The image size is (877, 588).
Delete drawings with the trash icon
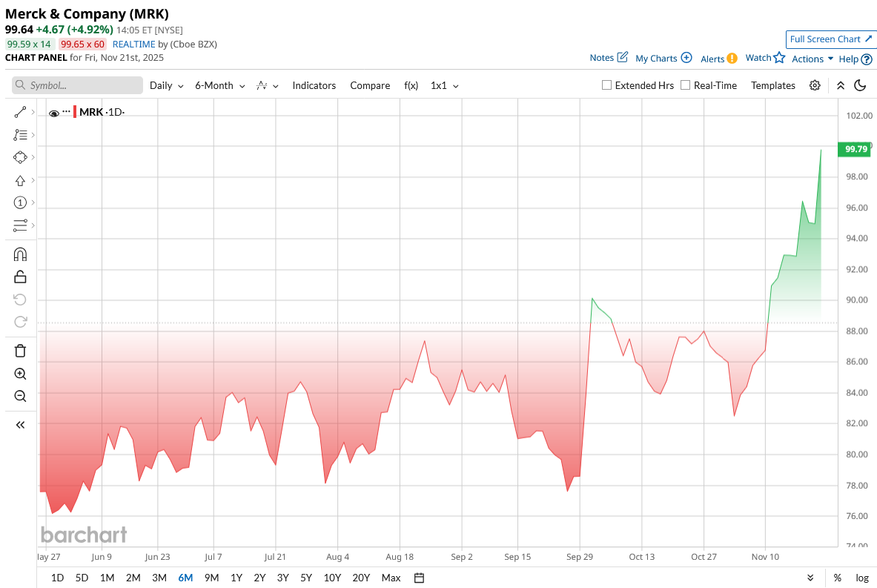click(x=20, y=351)
